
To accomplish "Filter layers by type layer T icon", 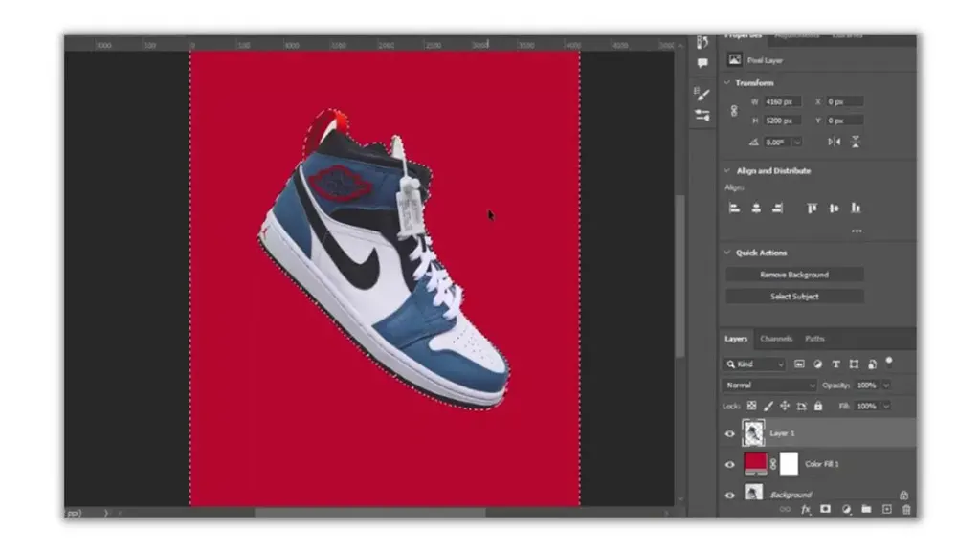I will pyautogui.click(x=835, y=364).
